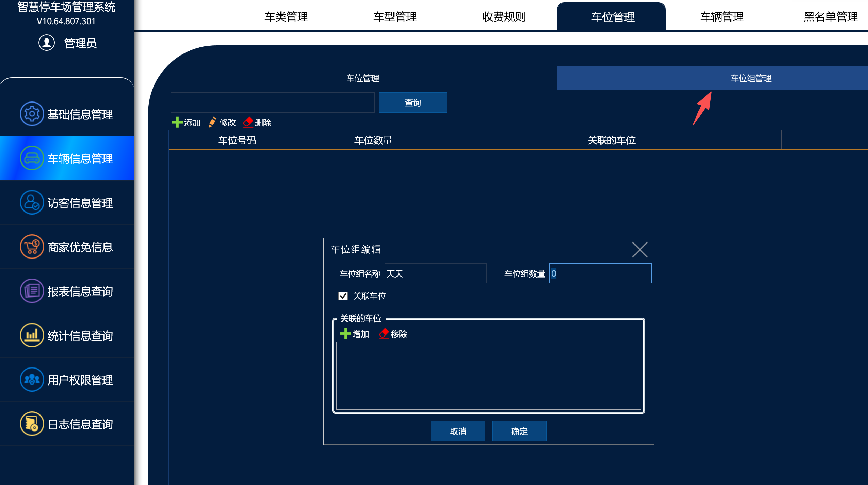Click version text V10.64.807.301
The image size is (868, 485).
click(66, 21)
